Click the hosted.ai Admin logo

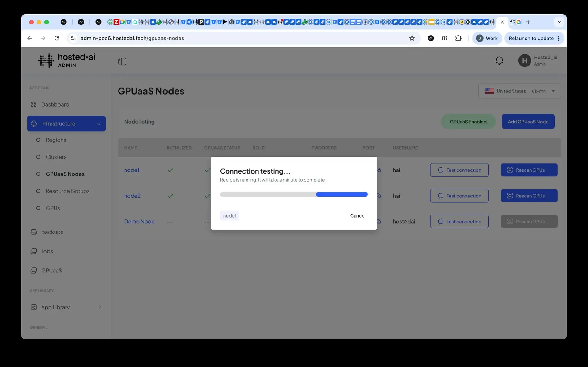pyautogui.click(x=67, y=60)
